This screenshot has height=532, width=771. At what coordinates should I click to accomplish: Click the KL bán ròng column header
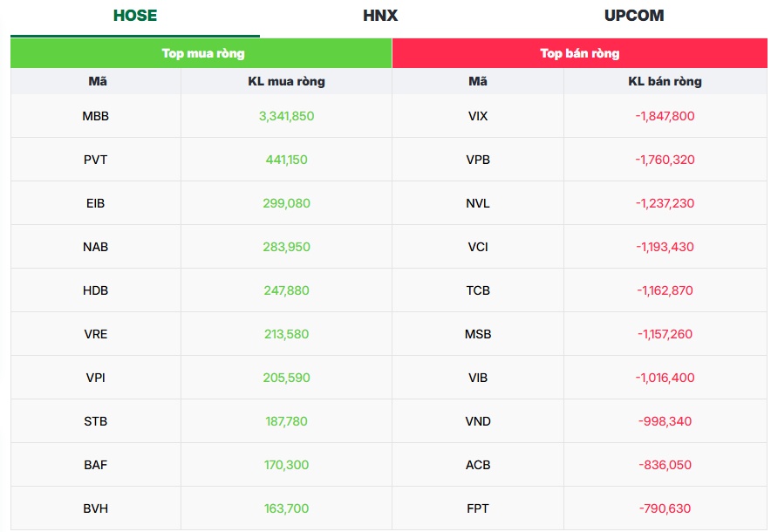pos(665,81)
